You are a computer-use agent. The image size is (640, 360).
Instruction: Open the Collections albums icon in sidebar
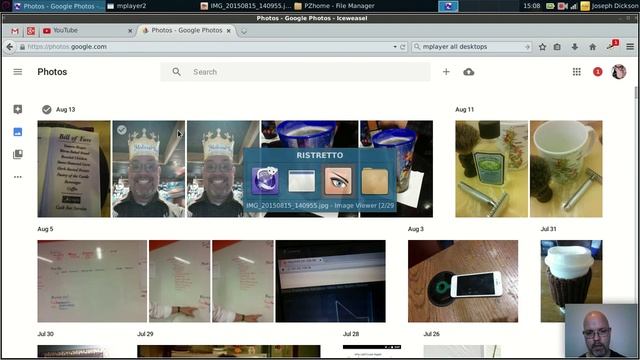click(x=18, y=154)
